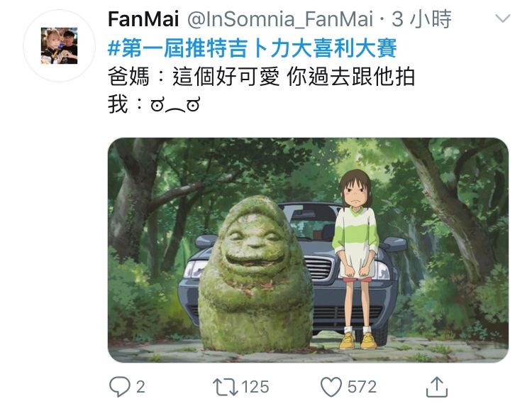Open the FanMai display name
532x411 pixels.
143,19
